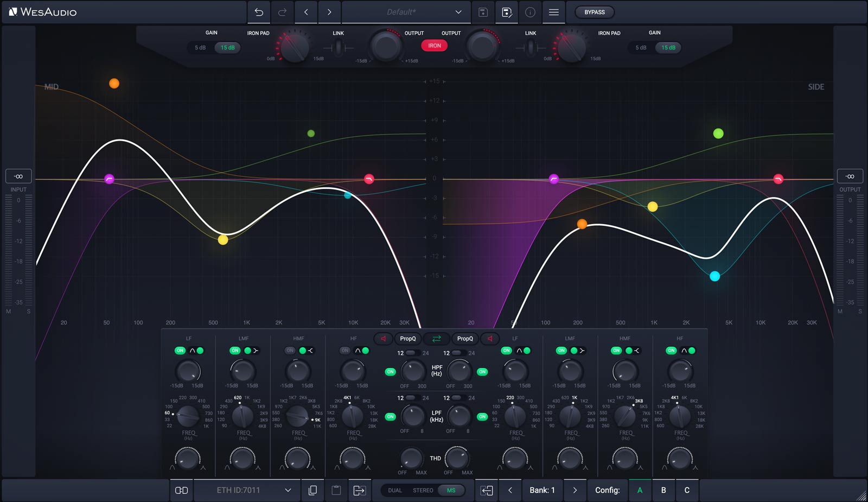Click the undo arrow in top toolbar
Image resolution: width=868 pixels, height=502 pixels.
tap(259, 12)
